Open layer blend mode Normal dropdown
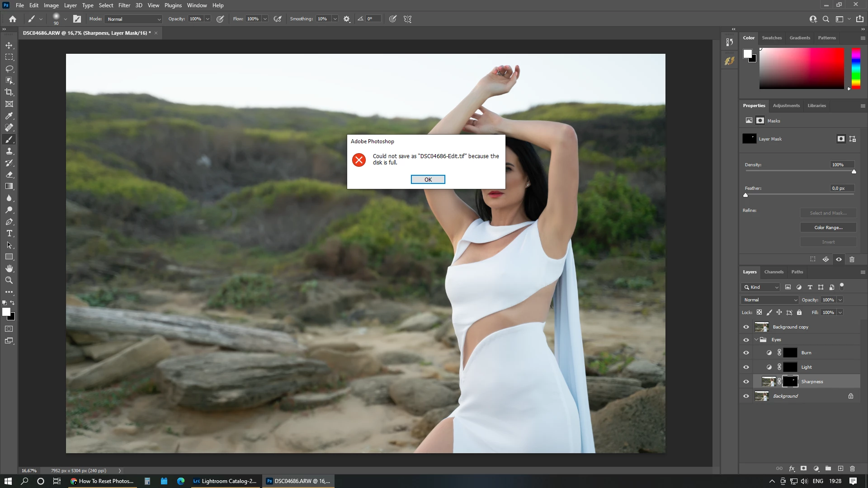This screenshot has height=488, width=868. pos(770,300)
